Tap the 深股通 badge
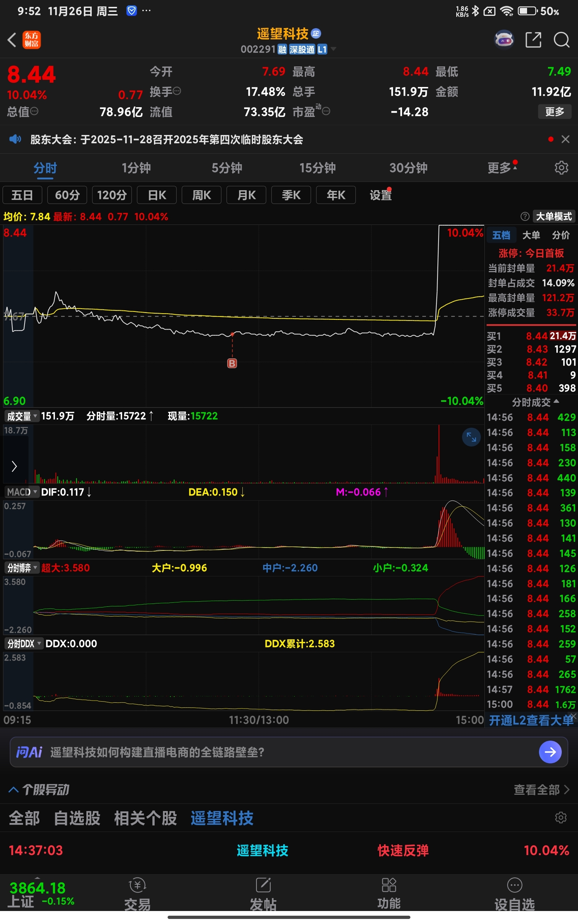Image resolution: width=578 pixels, height=924 pixels. tap(302, 49)
